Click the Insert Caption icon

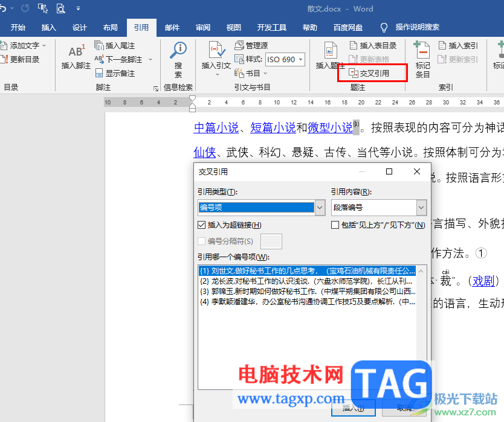tap(330, 51)
